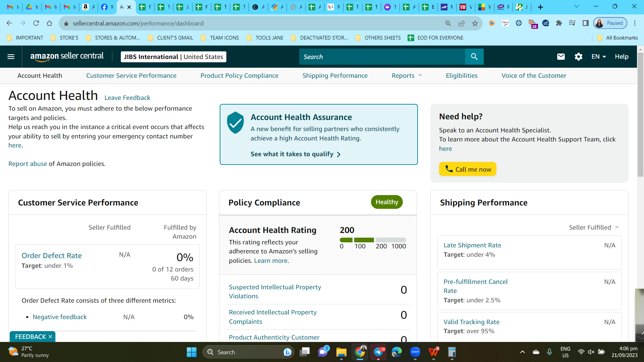Click the Paused profile button in Chrome
Viewport: 644px width, 362px height.
[x=610, y=23]
